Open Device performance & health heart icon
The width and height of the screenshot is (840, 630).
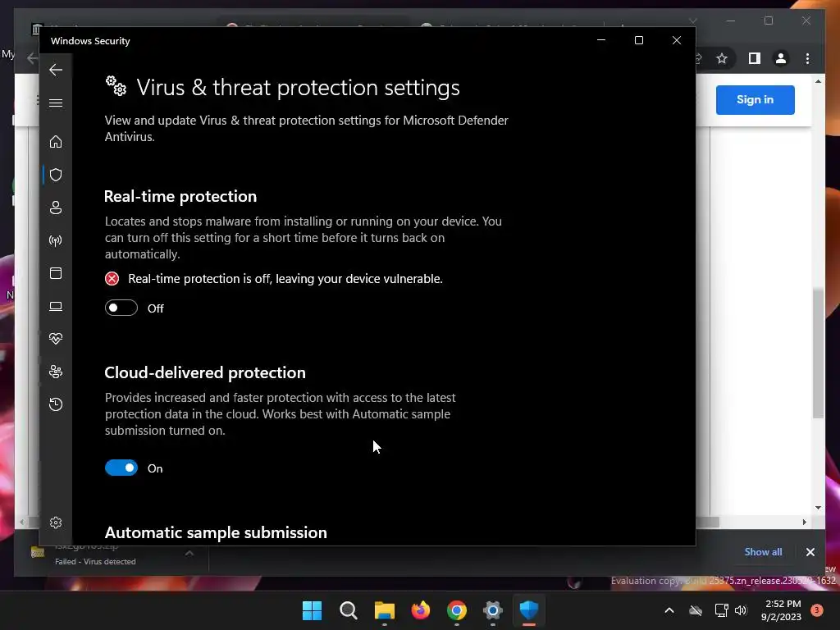pos(56,339)
